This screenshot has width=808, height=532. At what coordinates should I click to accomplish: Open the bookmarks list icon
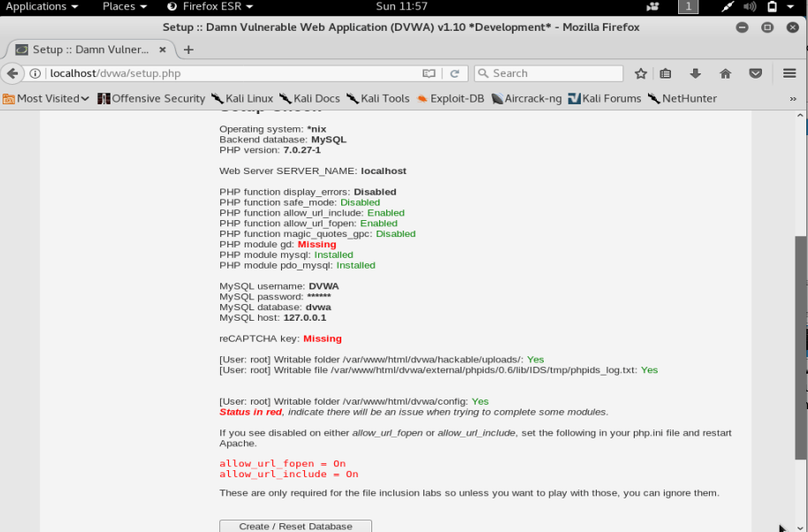pos(666,73)
